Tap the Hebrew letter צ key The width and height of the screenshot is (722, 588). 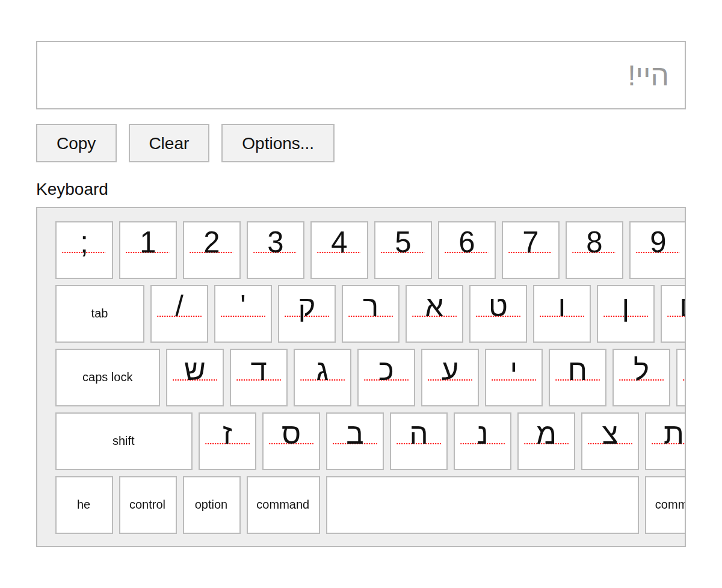(x=610, y=441)
